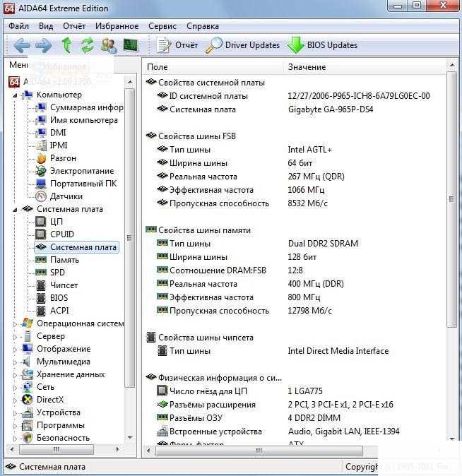This screenshot has width=462, height=476.
Task: Select the ID системной платы row
Action: [295, 96]
